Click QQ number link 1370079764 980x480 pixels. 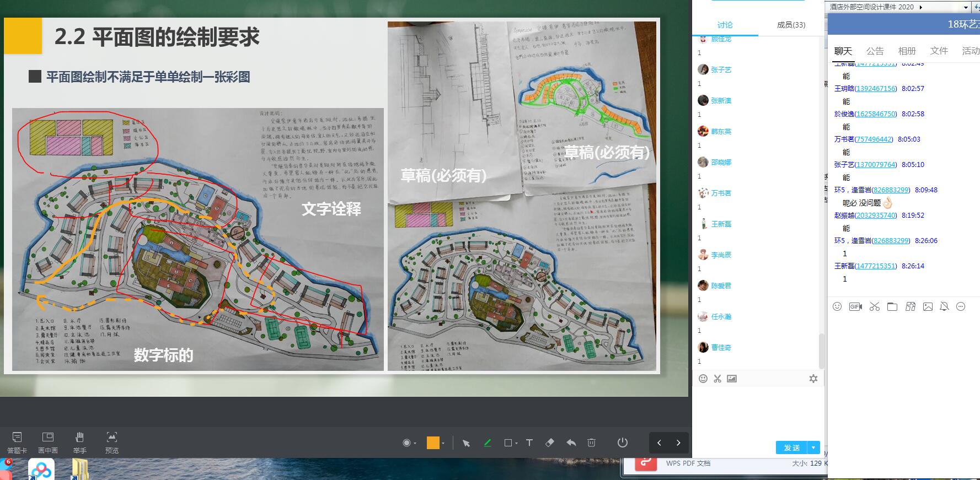pos(876,165)
